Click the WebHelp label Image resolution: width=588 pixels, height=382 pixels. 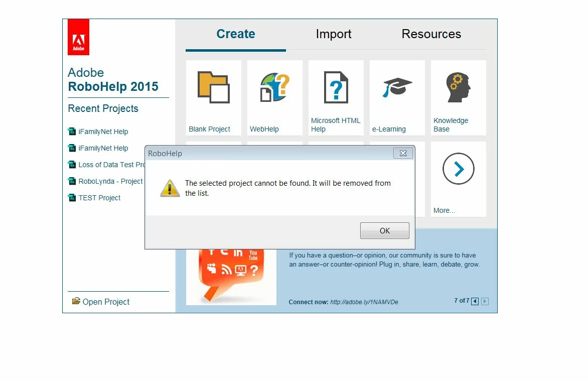(264, 129)
